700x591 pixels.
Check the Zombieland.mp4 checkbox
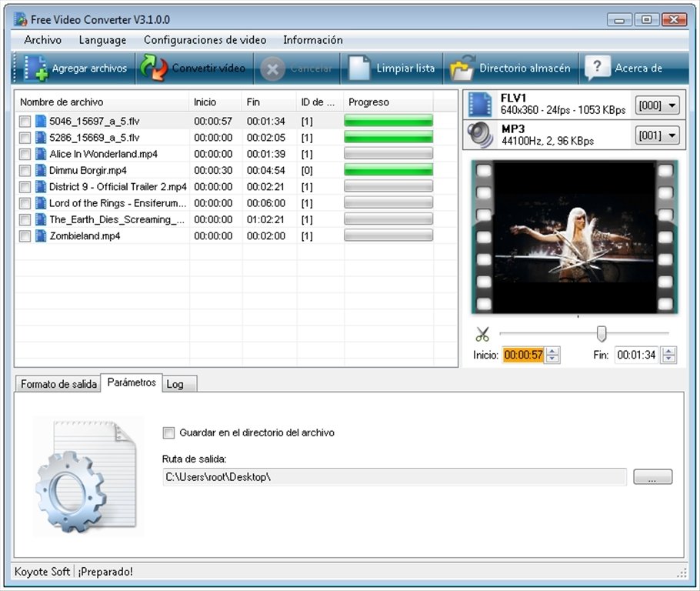[x=25, y=236]
